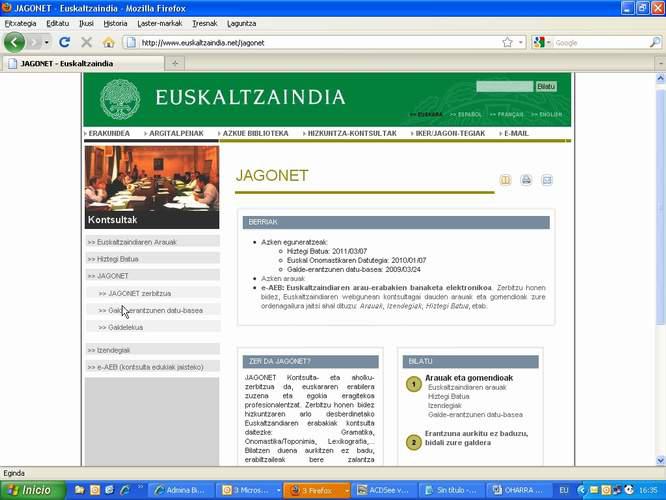Select the JAGONET - Euskaltzaindia tab
The height and width of the screenshot is (500, 666).
(x=83, y=63)
